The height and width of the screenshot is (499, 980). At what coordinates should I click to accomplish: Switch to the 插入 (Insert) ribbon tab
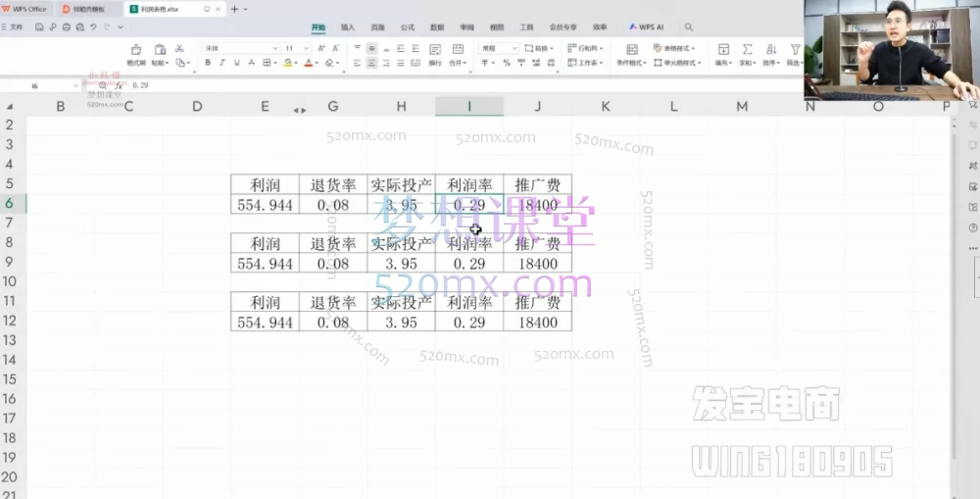pos(348,27)
